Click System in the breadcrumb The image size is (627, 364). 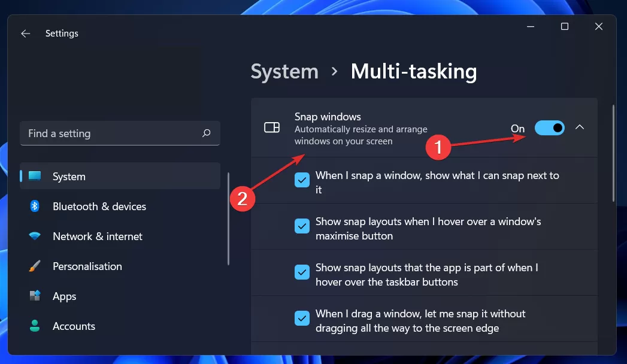point(284,71)
